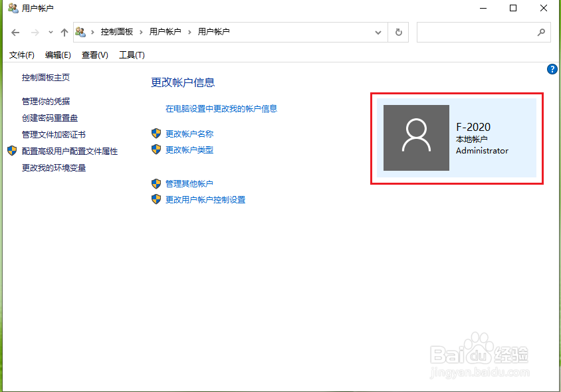This screenshot has height=392, width=561.
Task: Click the Administrator label
Action: coord(482,151)
